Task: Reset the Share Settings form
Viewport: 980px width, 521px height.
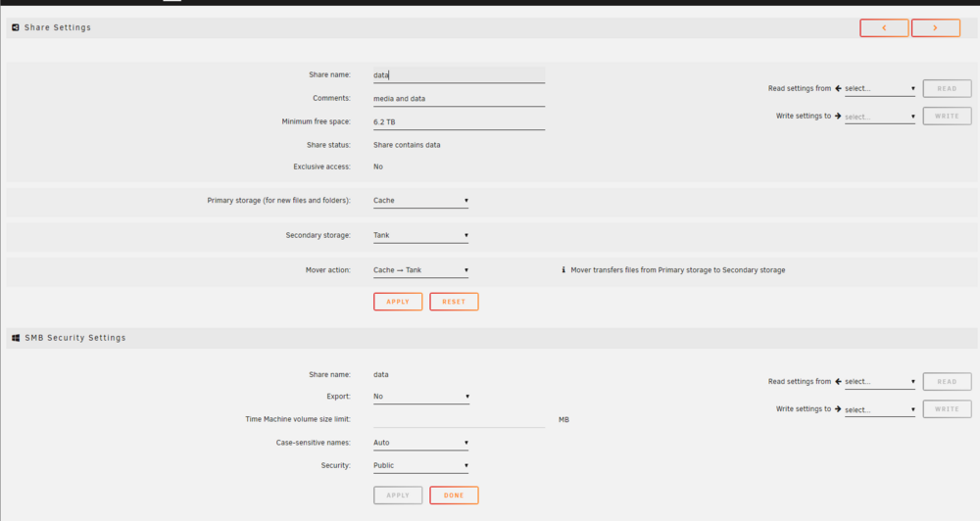Action: tap(454, 302)
